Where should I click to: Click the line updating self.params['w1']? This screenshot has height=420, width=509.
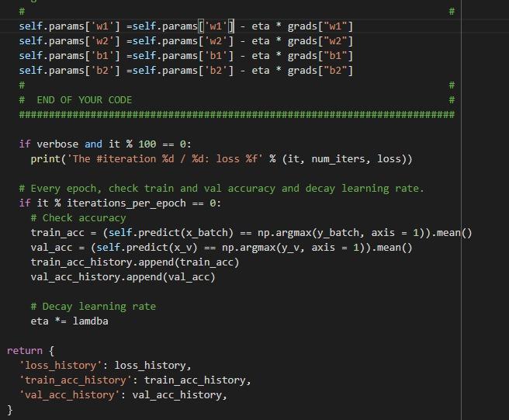[185, 26]
